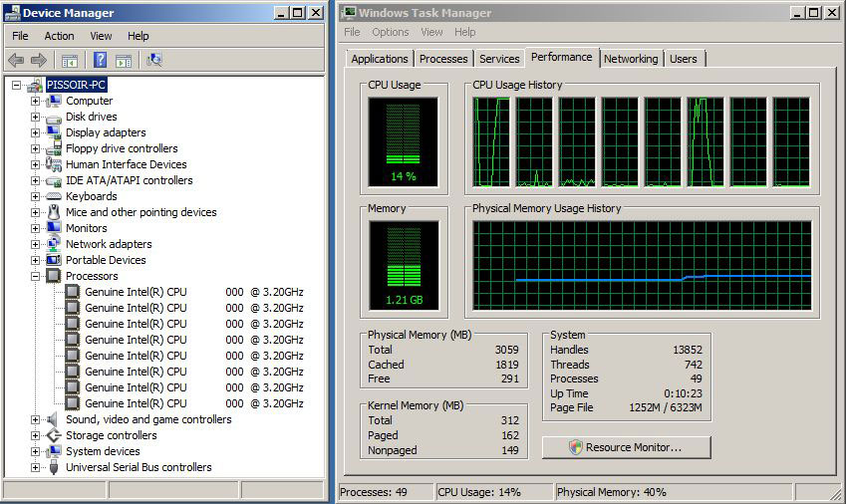Click the Device Manager title bar icon
Viewport: 846px width, 504px height.
click(12, 12)
